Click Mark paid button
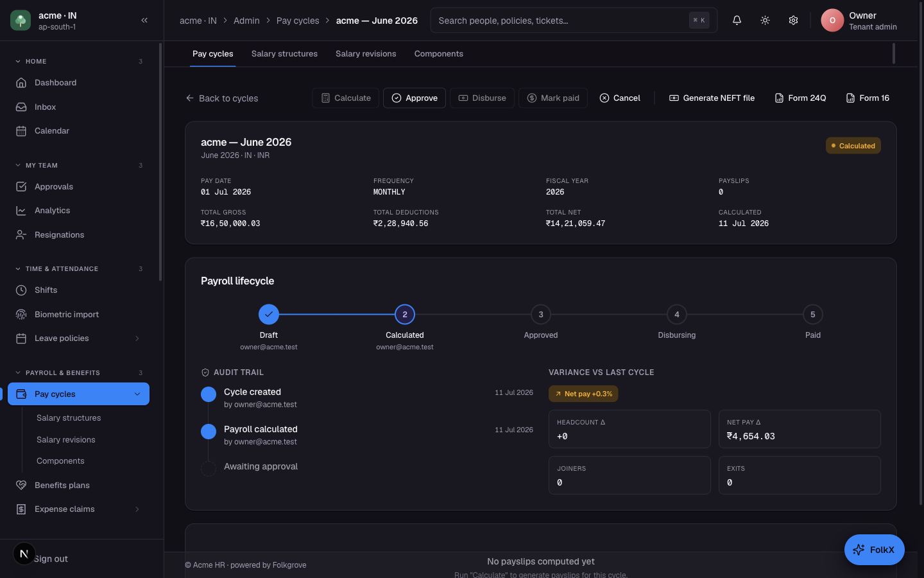This screenshot has height=578, width=924. 553,98
